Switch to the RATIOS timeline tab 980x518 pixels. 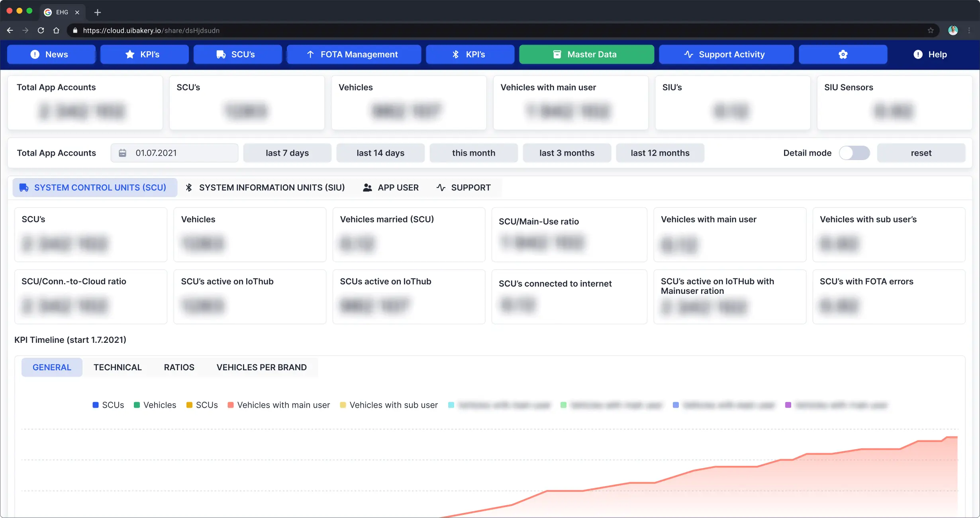point(179,367)
